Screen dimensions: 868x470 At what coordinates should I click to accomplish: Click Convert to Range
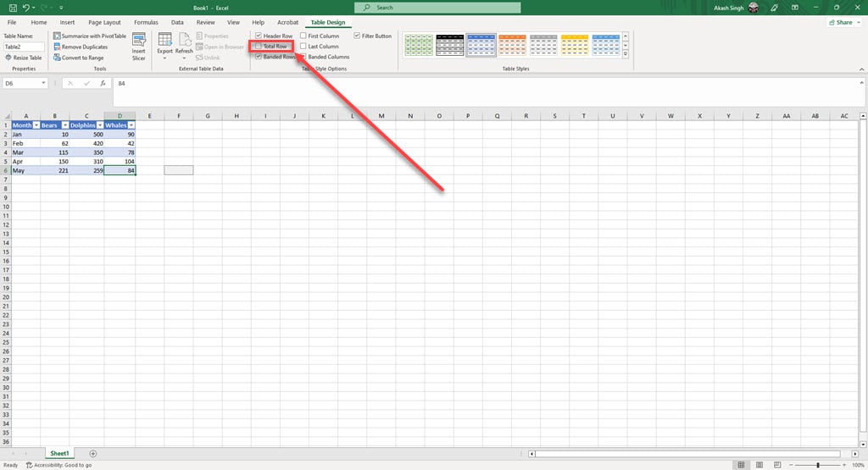click(79, 58)
